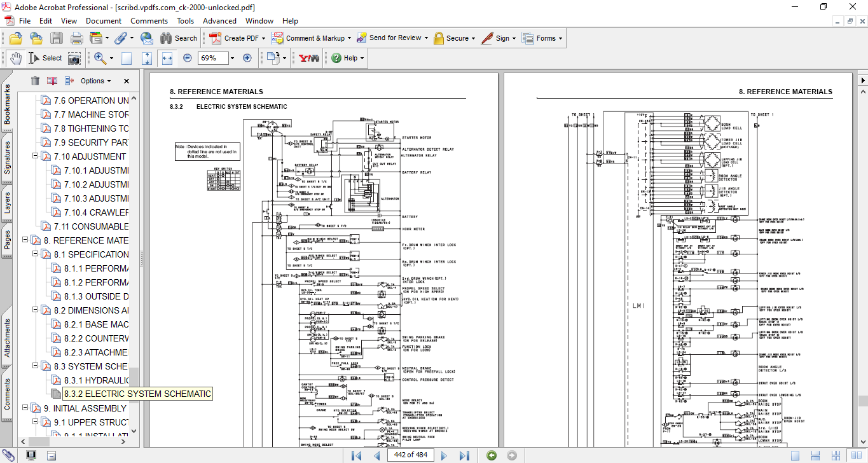Activate the Snapshot camera tool

pos(74,58)
